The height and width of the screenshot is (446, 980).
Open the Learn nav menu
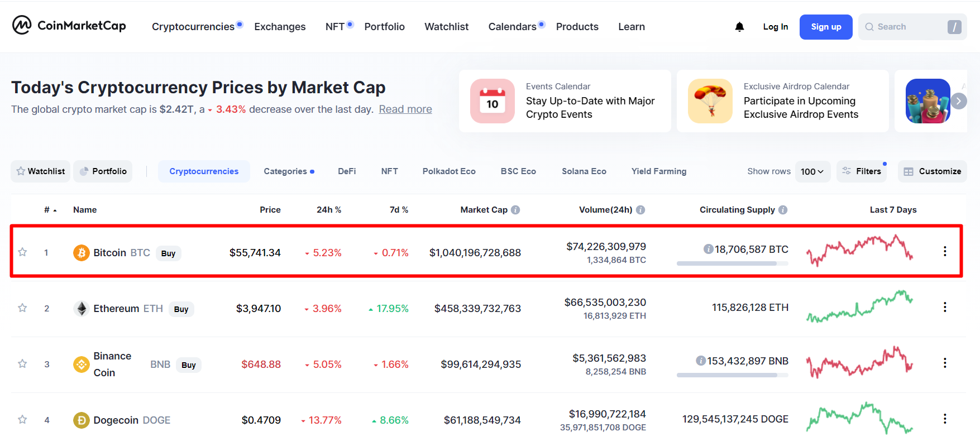[x=632, y=27]
